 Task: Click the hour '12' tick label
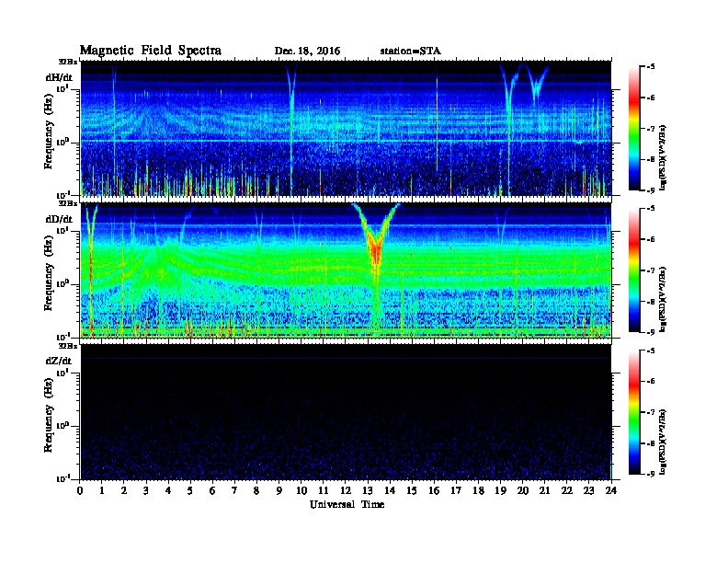(x=346, y=490)
